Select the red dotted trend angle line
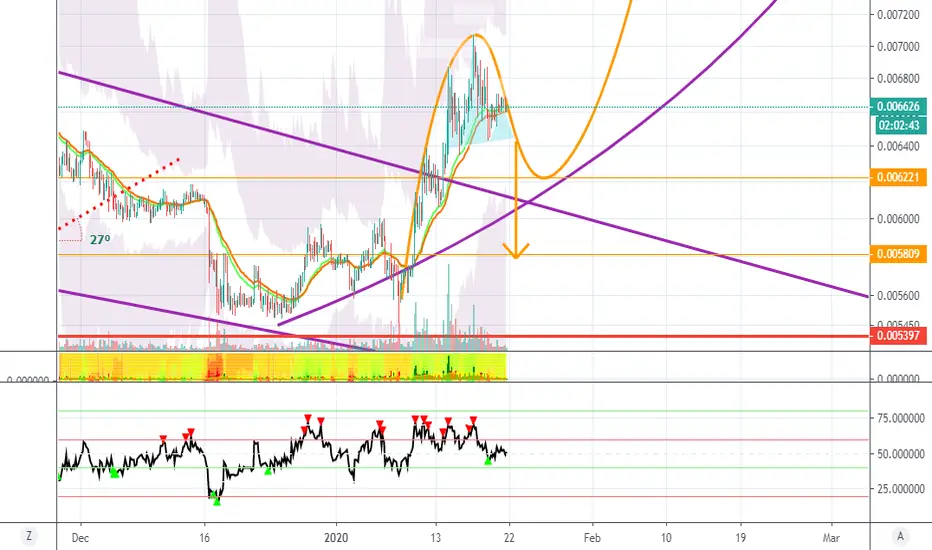 (x=119, y=194)
